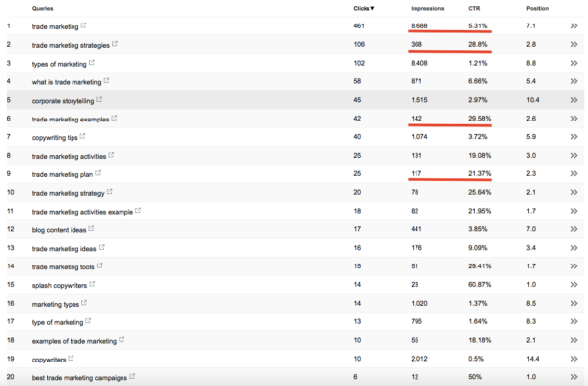Sort table by CTR column header
Viewport: 588px width, 386px height.
pyautogui.click(x=474, y=8)
